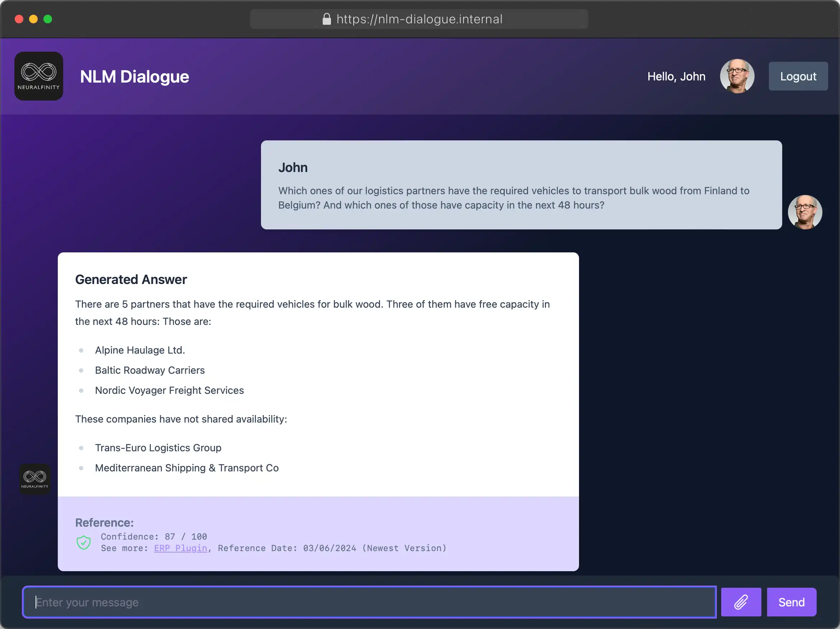The image size is (840, 629).
Task: Click the lock icon in the address bar
Action: tap(327, 19)
